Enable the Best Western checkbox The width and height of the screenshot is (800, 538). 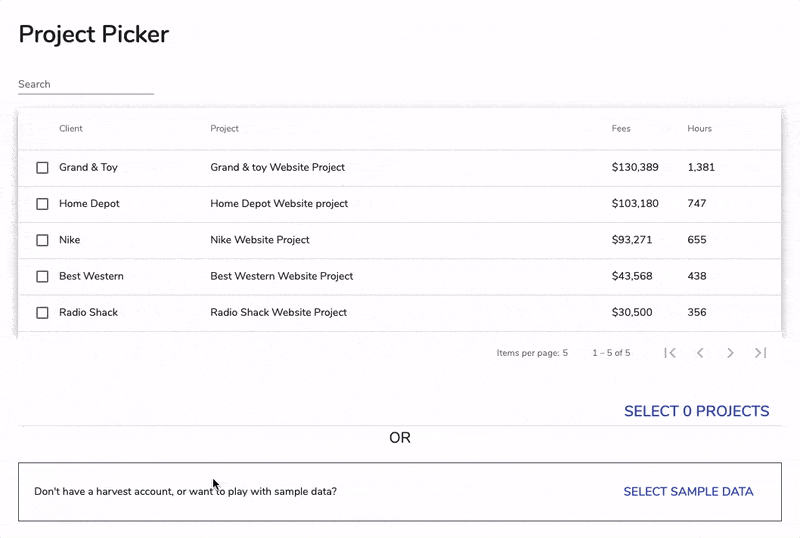(42, 276)
